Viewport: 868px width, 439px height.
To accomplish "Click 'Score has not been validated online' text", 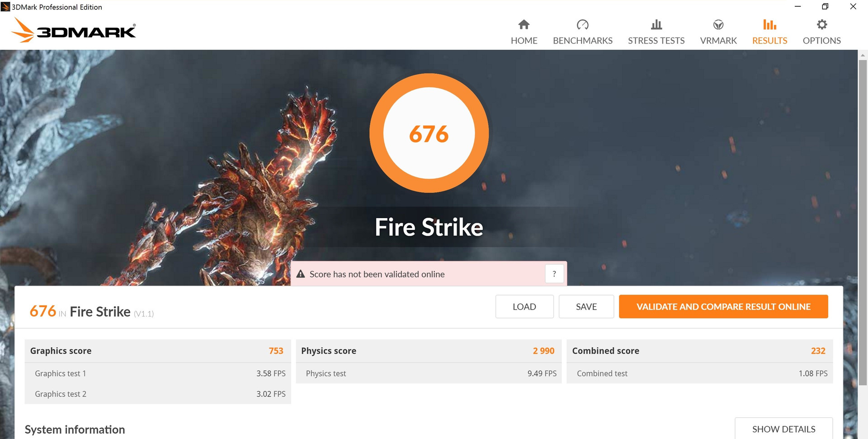I will [x=377, y=274].
